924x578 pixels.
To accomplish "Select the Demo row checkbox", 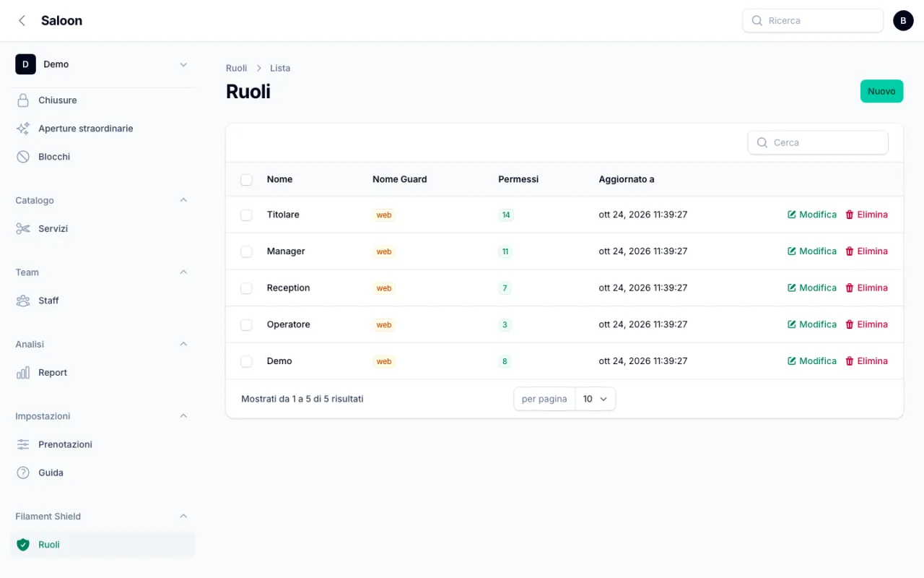I will pyautogui.click(x=246, y=361).
